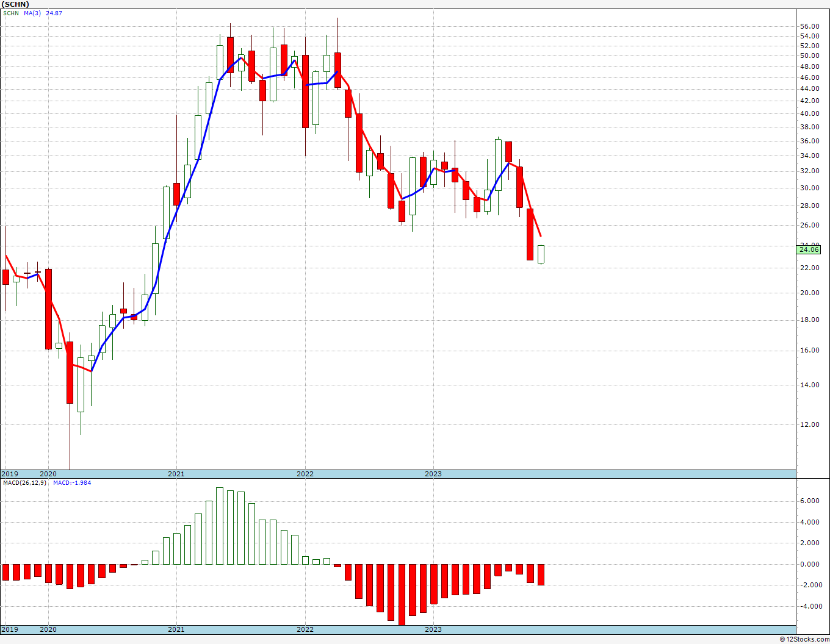Click the 12.00 price axis label
The image size is (830, 644).
click(x=809, y=424)
